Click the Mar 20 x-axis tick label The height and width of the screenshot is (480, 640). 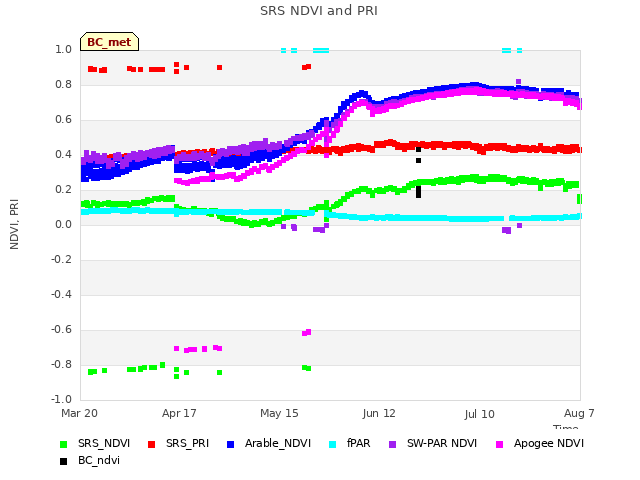(x=80, y=413)
